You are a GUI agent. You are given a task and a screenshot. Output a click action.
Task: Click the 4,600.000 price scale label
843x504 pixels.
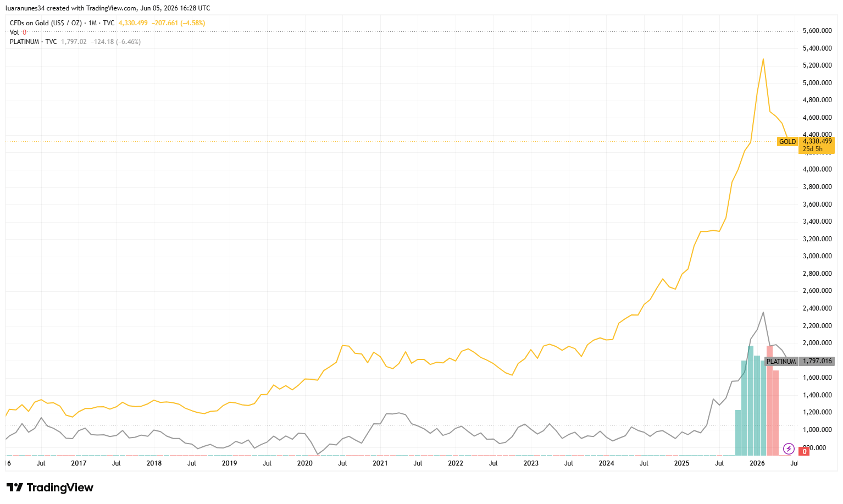coord(817,118)
